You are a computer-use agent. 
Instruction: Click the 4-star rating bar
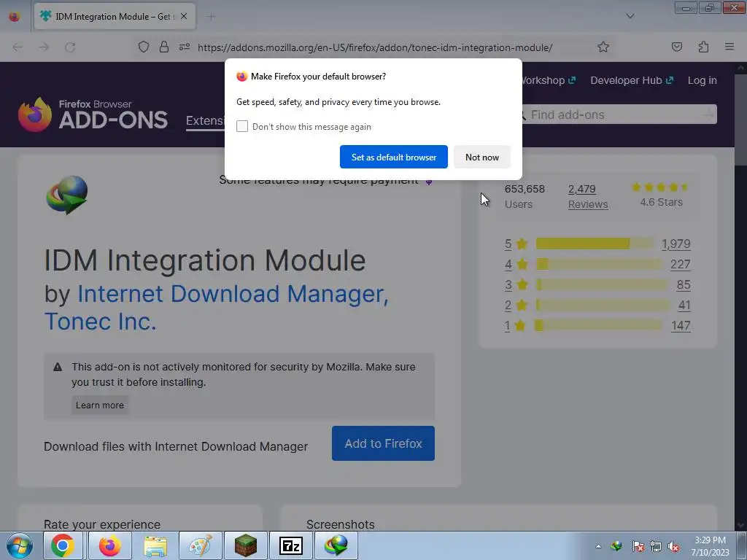599,264
